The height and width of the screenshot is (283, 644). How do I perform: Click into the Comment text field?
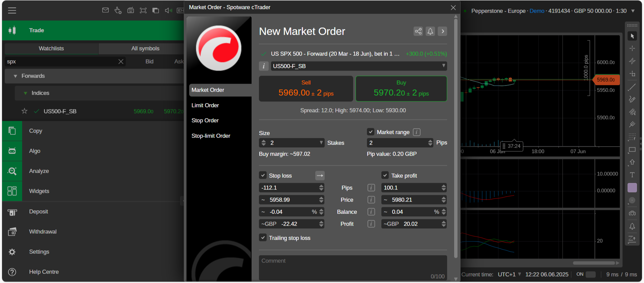(x=353, y=268)
